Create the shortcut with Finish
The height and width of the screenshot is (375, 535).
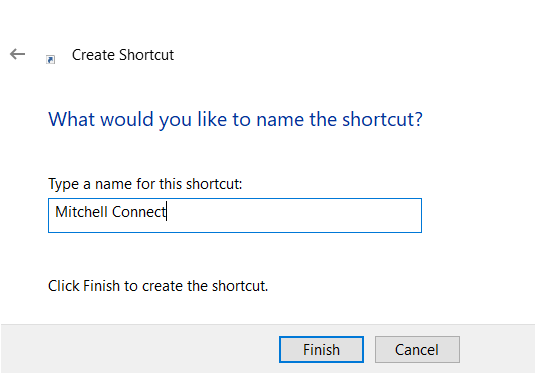point(321,349)
